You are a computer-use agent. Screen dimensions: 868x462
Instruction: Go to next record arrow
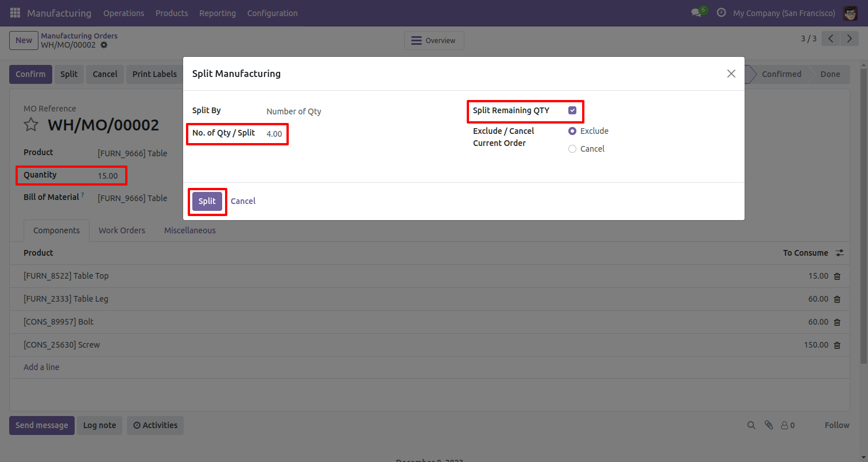click(x=849, y=38)
